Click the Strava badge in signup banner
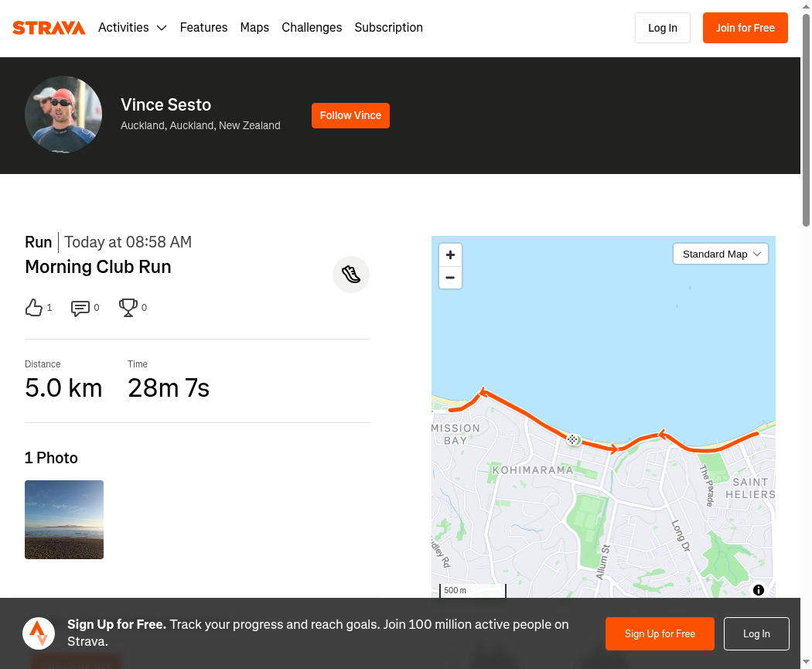812x669 pixels. (39, 633)
